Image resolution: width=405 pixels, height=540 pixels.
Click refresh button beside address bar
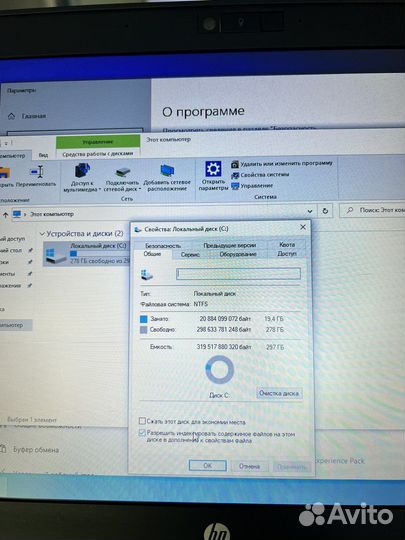pos(325,211)
